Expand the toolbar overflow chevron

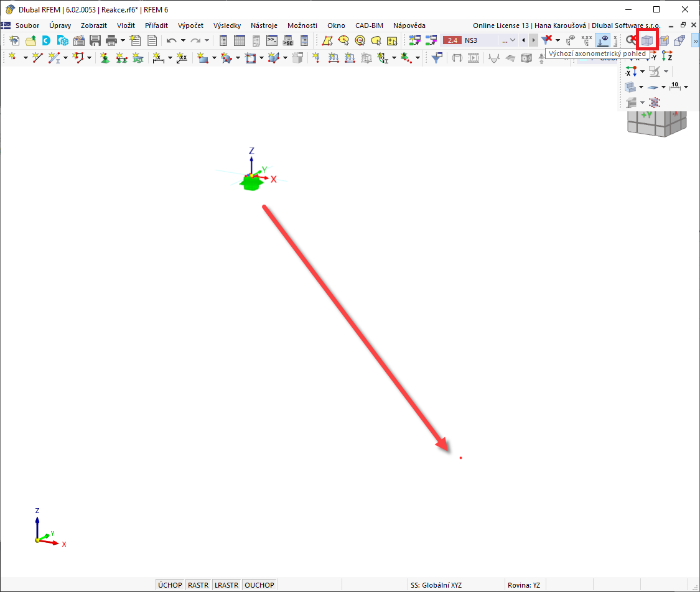click(x=696, y=40)
